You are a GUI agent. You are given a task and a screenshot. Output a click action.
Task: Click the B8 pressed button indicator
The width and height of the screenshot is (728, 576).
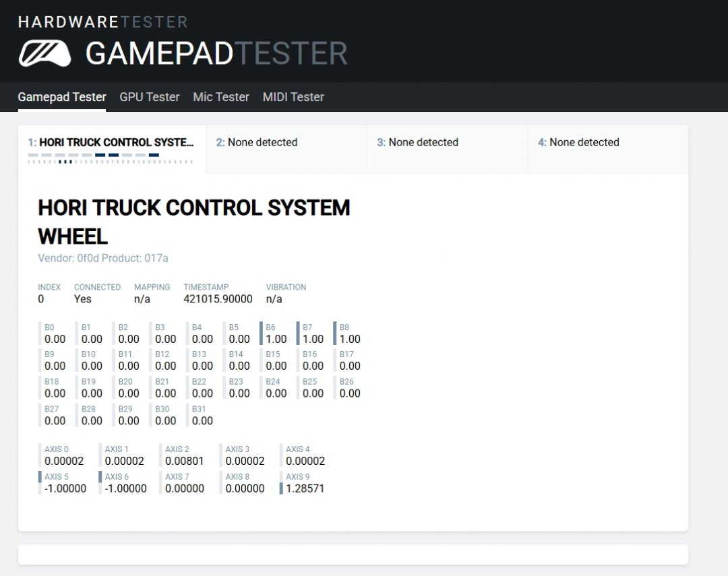[348, 333]
